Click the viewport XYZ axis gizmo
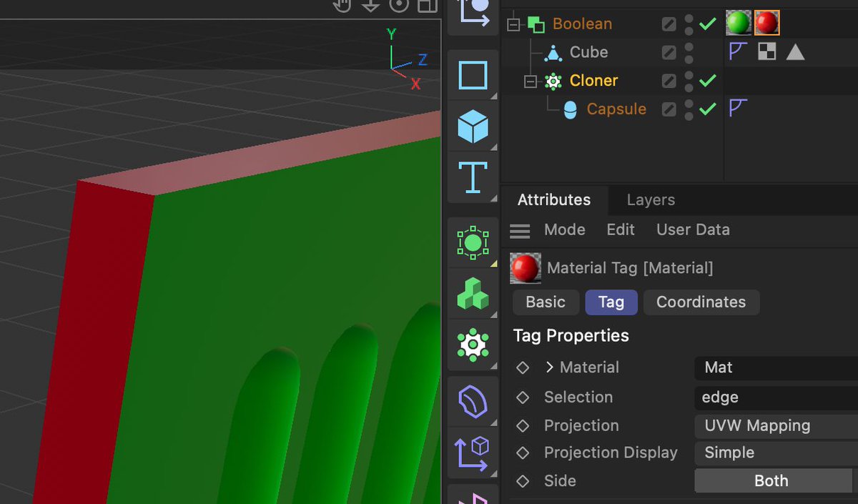Viewport: 858px width, 504px height. pos(406,59)
